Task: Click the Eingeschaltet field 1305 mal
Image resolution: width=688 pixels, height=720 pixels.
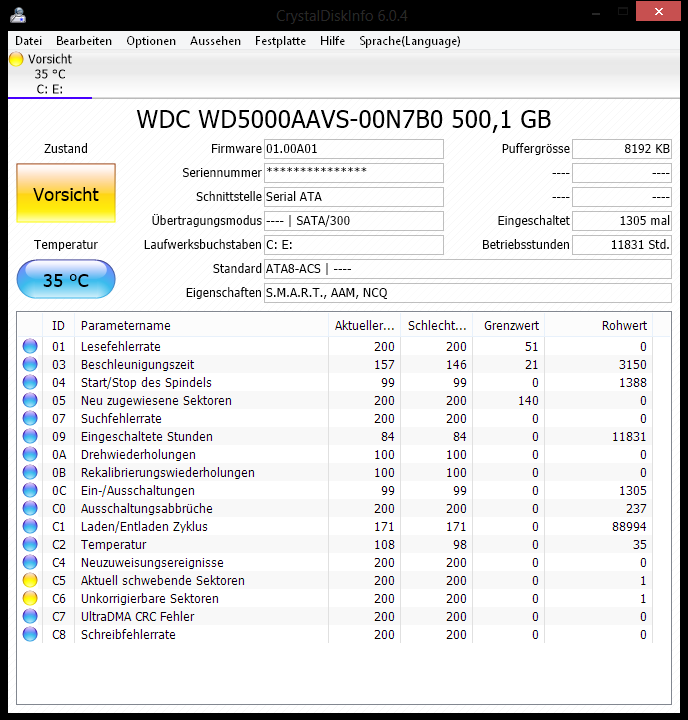Action: coord(622,220)
